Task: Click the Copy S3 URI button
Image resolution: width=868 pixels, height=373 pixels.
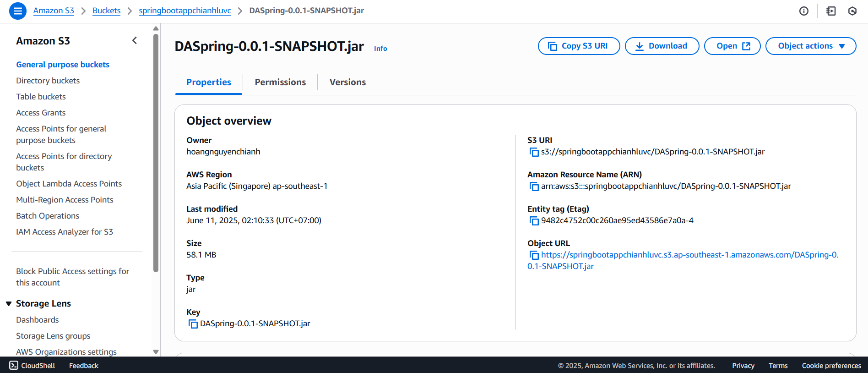Action: pyautogui.click(x=579, y=46)
